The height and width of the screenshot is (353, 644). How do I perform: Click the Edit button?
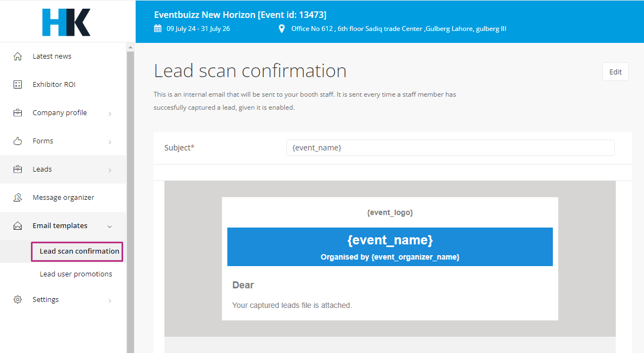click(x=615, y=72)
